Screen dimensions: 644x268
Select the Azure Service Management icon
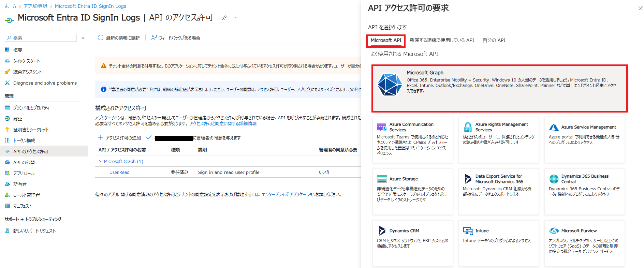[x=554, y=127]
